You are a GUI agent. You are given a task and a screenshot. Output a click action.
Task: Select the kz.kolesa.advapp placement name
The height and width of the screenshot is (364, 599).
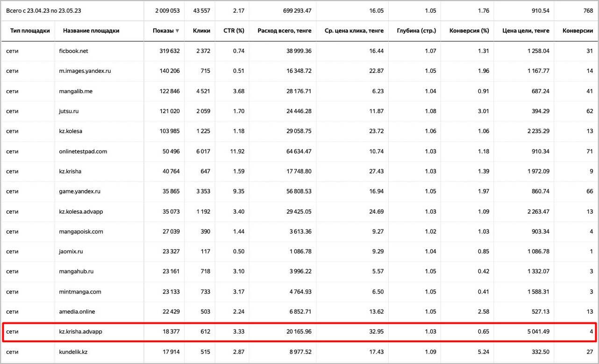81,212
